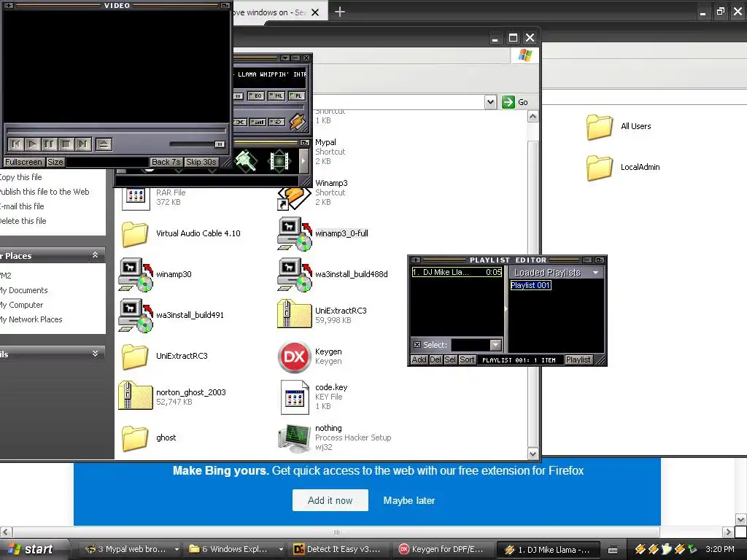747x560 pixels.
Task: Click the plus button on Playlist Editor titlebar
Action: (x=415, y=260)
